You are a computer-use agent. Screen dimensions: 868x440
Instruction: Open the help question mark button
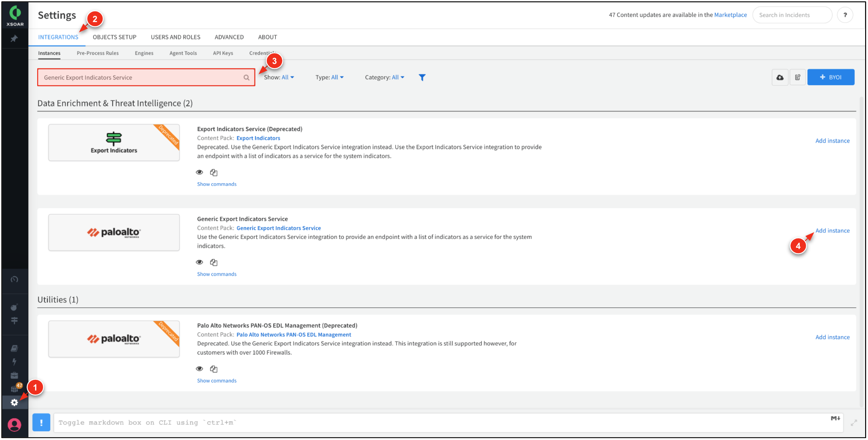[x=845, y=15]
